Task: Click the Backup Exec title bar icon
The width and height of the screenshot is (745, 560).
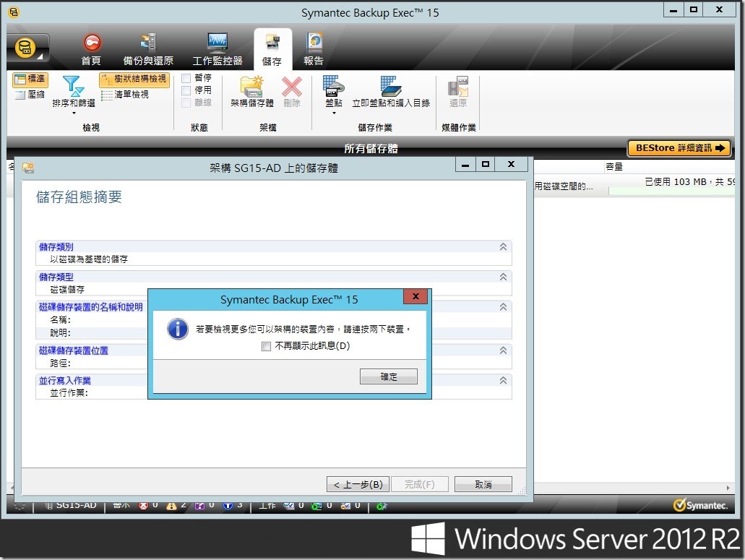Action: coord(14,12)
